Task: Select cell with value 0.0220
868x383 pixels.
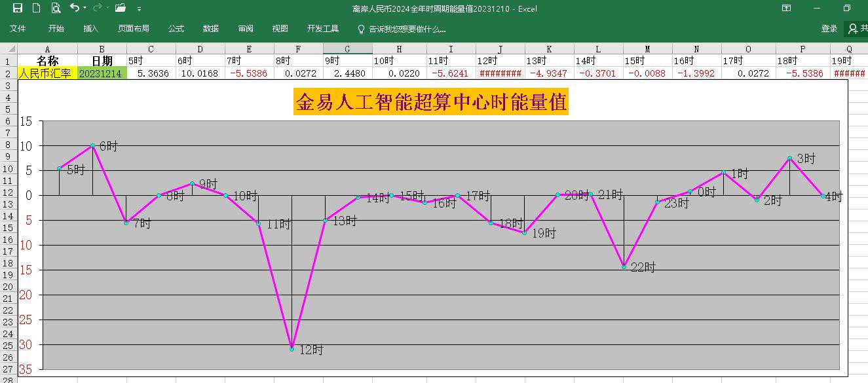Action: 400,73
